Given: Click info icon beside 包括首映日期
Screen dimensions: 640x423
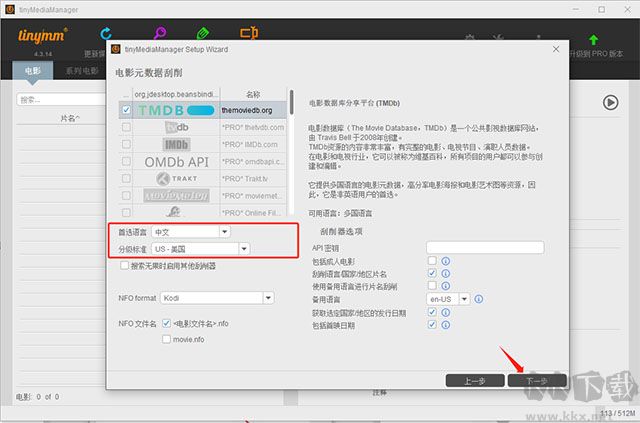Looking at the screenshot, I should click(x=446, y=325).
